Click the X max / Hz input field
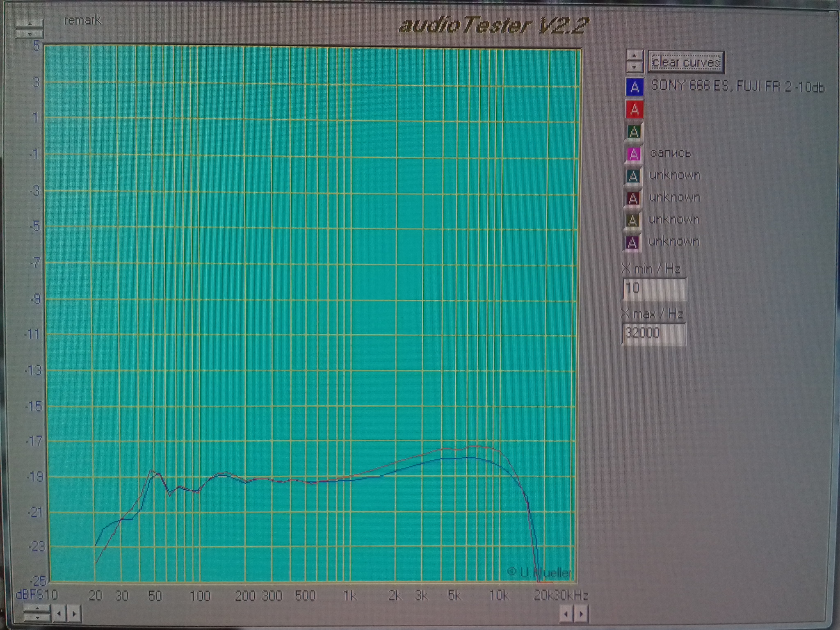Screen dimensions: 840x630 pyautogui.click(x=653, y=333)
